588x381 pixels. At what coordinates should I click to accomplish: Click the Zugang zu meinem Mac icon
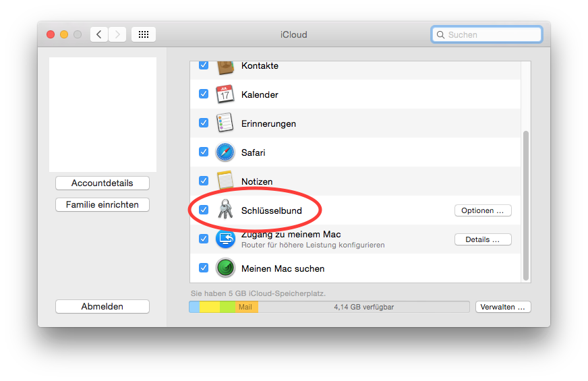pos(225,239)
